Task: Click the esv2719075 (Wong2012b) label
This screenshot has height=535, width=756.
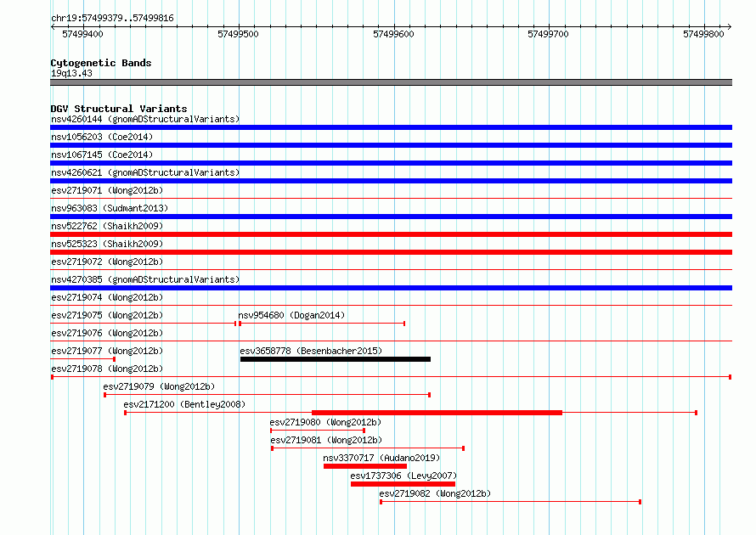Action: 107,315
